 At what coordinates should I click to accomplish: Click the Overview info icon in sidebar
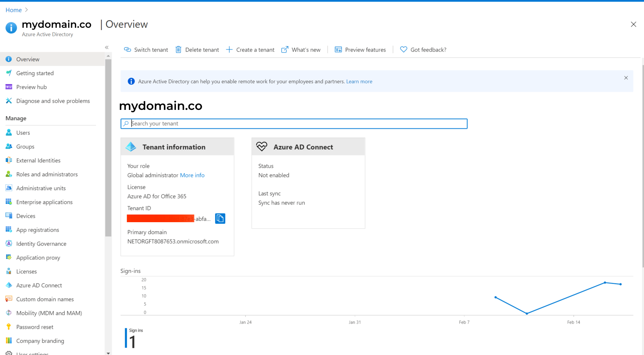pos(8,59)
